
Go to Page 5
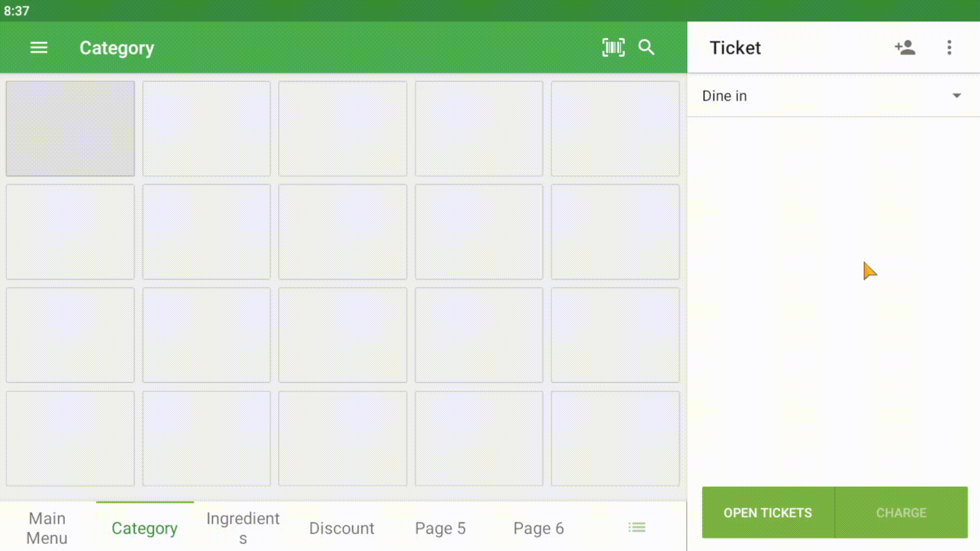coord(440,528)
